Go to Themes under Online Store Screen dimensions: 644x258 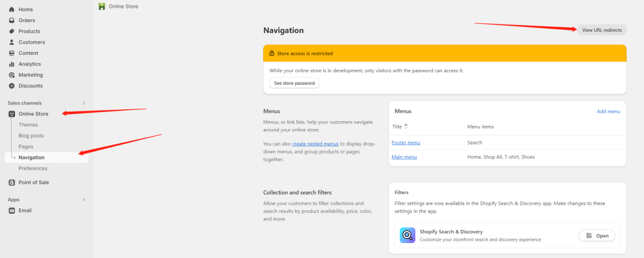click(x=28, y=125)
